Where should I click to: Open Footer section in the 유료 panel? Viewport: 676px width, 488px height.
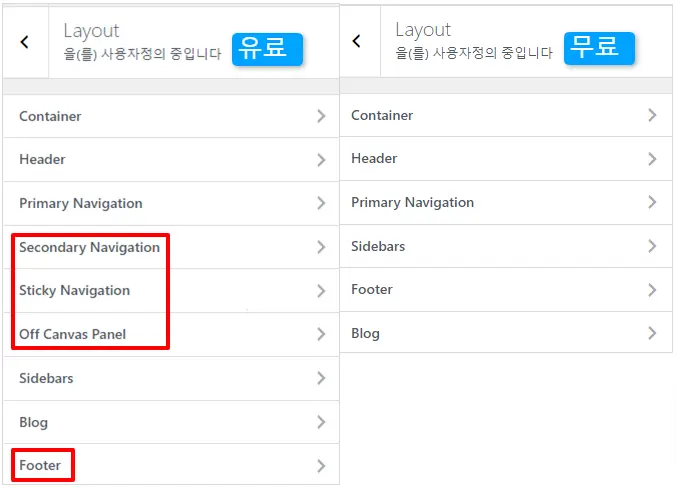pyautogui.click(x=40, y=465)
